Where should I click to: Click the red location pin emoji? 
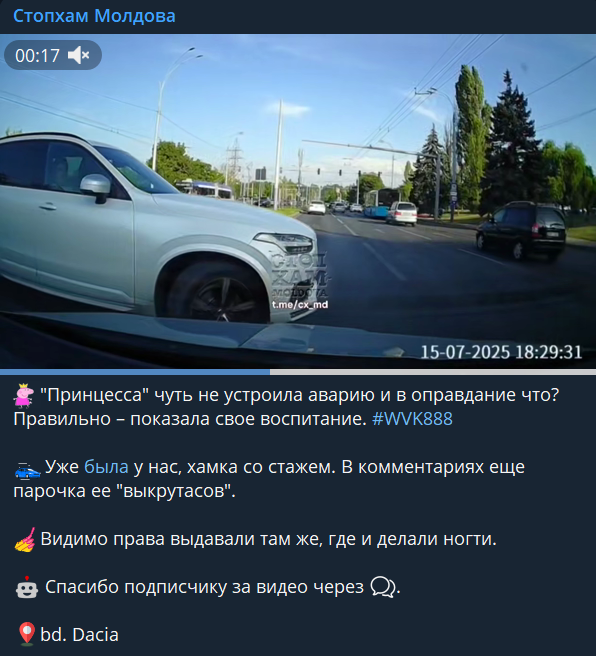click(27, 634)
